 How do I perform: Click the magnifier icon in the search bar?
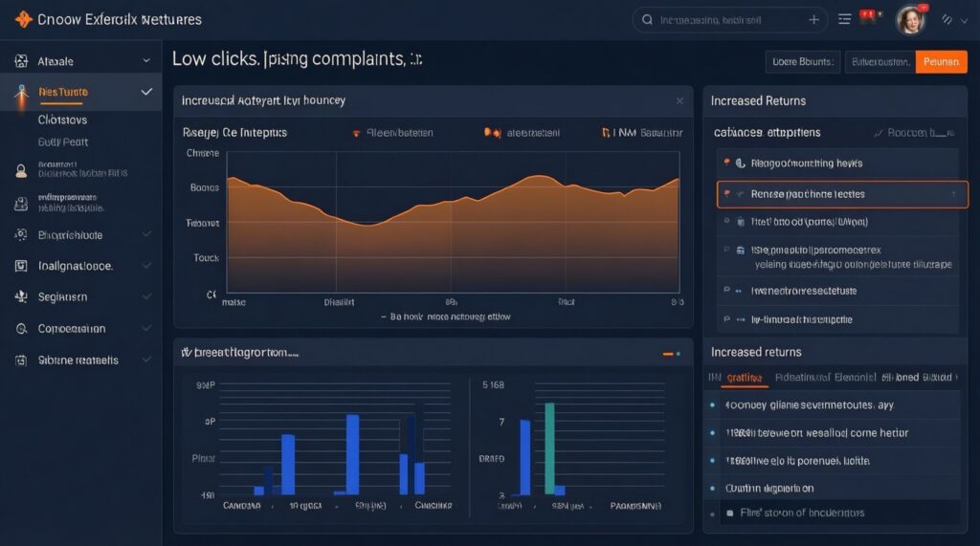[647, 19]
